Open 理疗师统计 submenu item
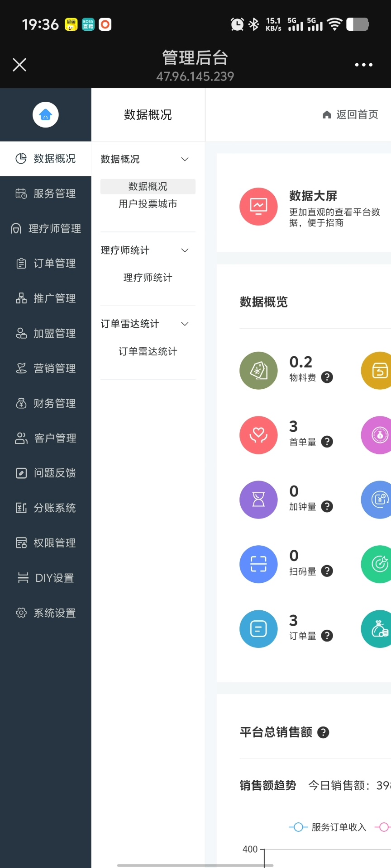 tap(148, 278)
